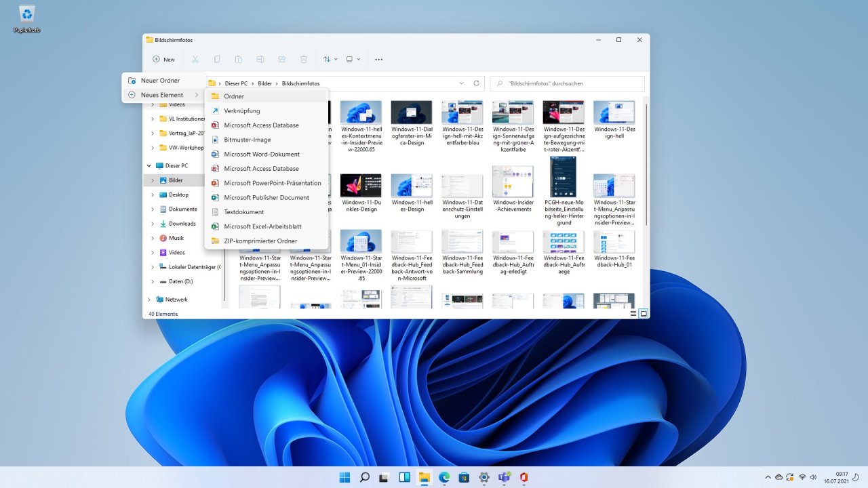Expand the Daten (D:) drive node
The height and width of the screenshot is (488, 868).
pyautogui.click(x=153, y=281)
